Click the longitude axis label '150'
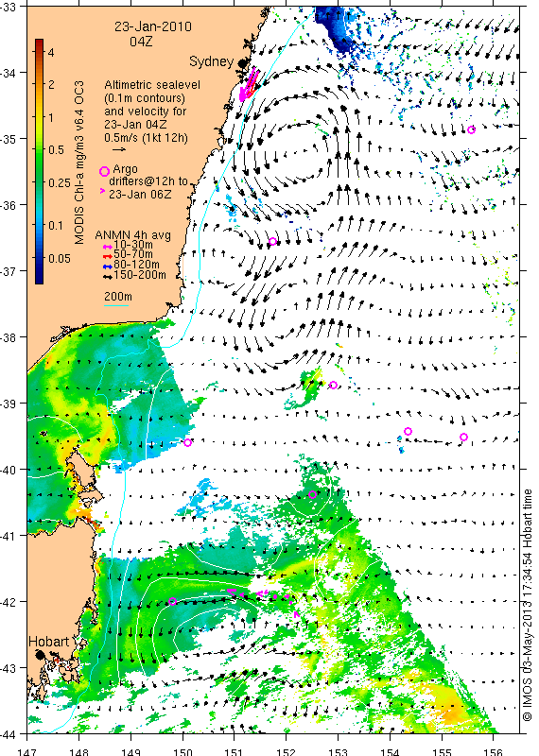The image size is (539, 756). coord(183,751)
